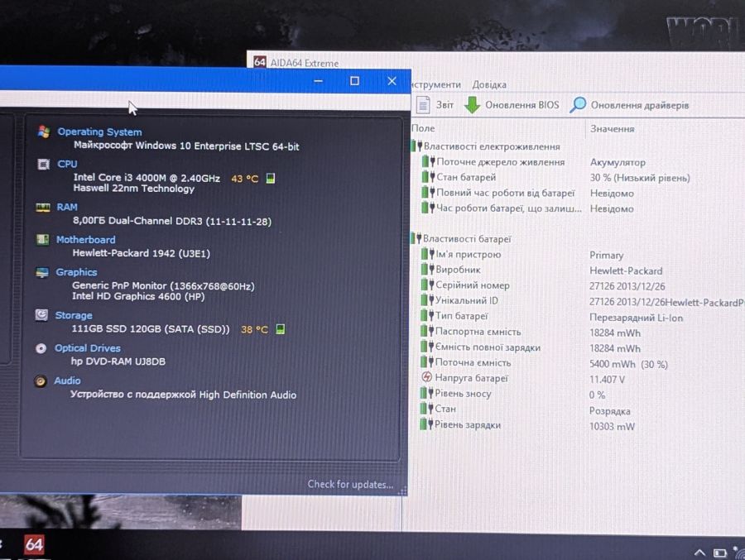Select the Властивості електроживлення group row

click(x=487, y=146)
